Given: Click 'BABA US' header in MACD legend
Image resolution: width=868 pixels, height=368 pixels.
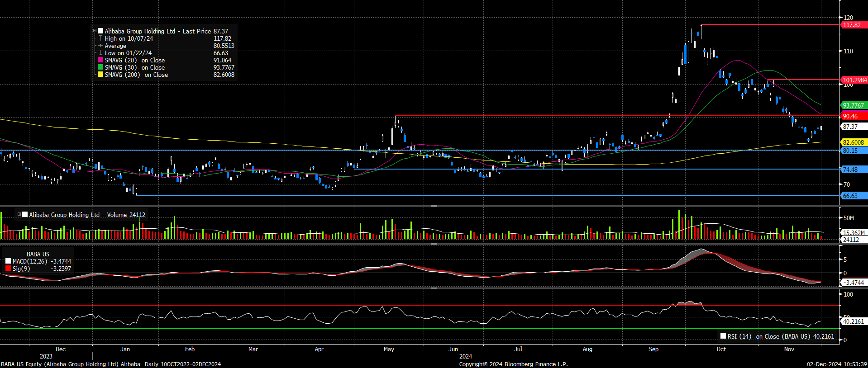Looking at the screenshot, I should tap(38, 254).
